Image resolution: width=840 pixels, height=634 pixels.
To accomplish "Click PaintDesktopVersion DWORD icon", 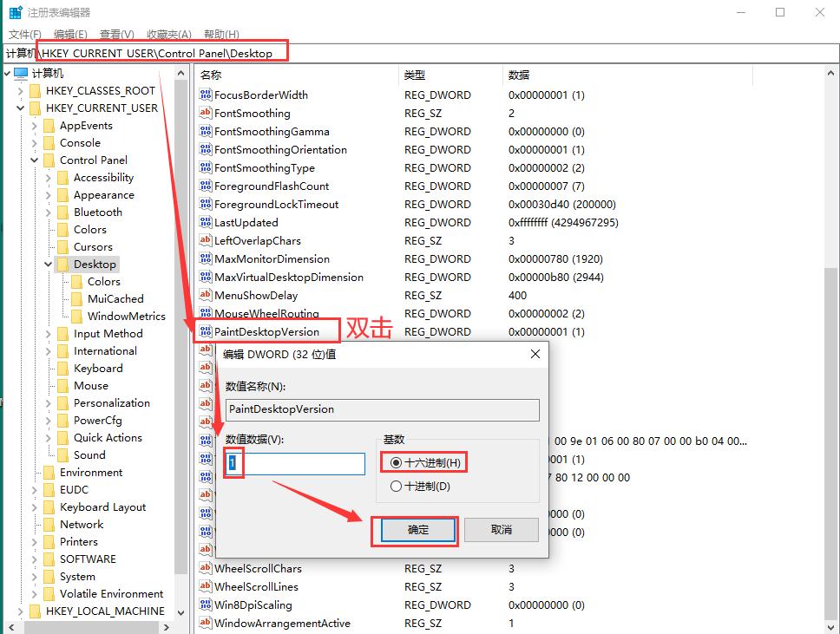I will pos(205,332).
